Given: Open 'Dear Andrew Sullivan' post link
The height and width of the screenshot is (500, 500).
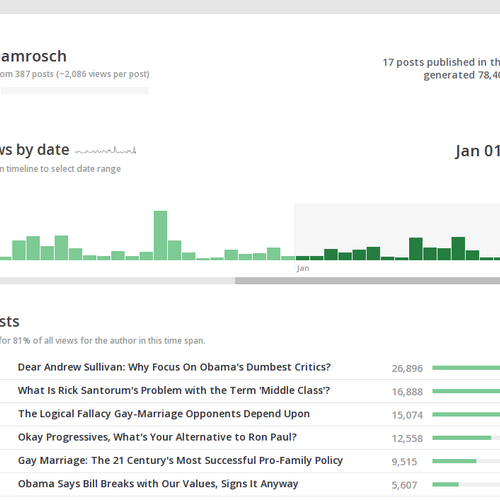Looking at the screenshot, I should pyautogui.click(x=174, y=367).
